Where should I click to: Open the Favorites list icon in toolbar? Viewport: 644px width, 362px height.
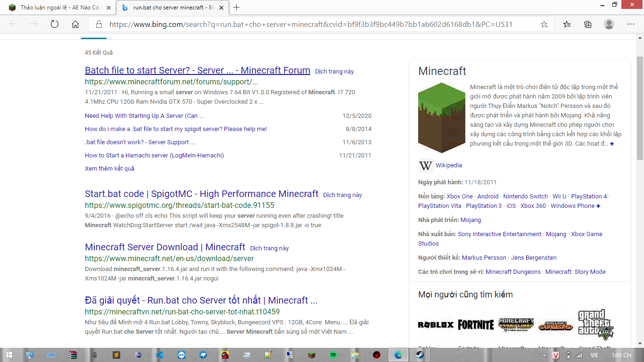[x=567, y=24]
